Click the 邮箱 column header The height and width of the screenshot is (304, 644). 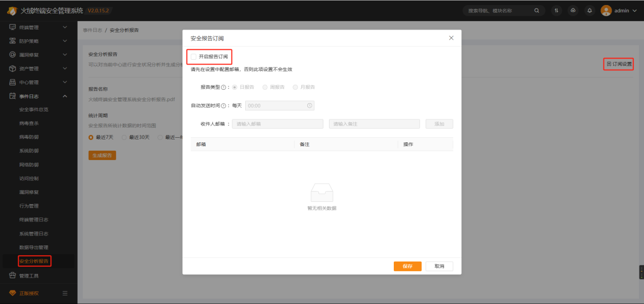point(242,144)
